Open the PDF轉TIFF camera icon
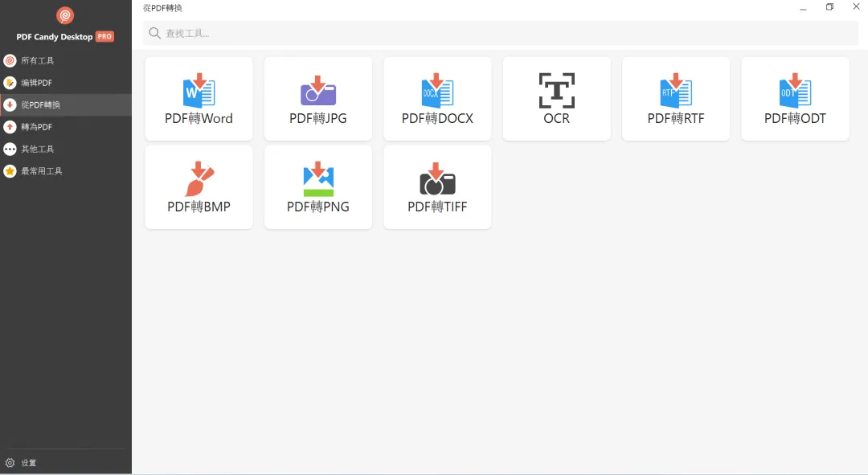 pos(437,178)
